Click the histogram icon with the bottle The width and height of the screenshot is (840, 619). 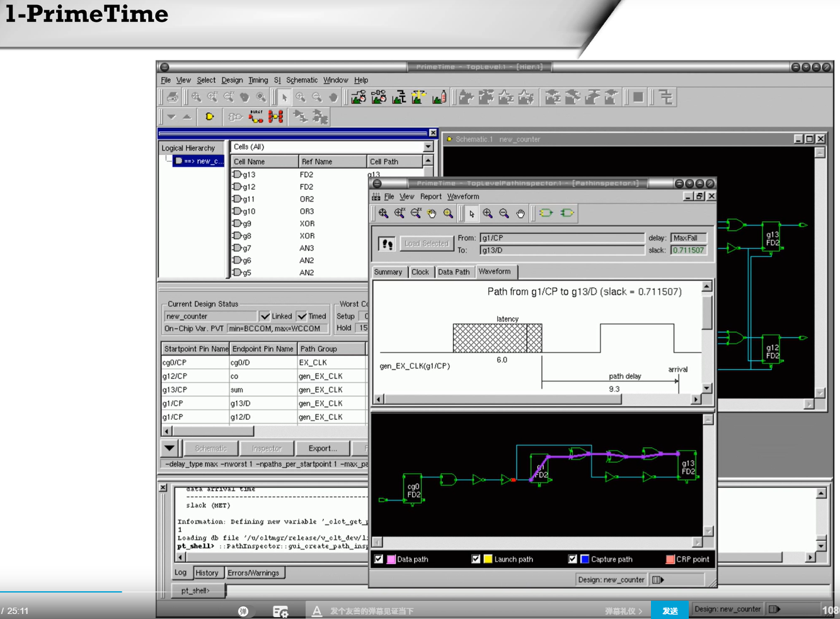click(x=439, y=97)
